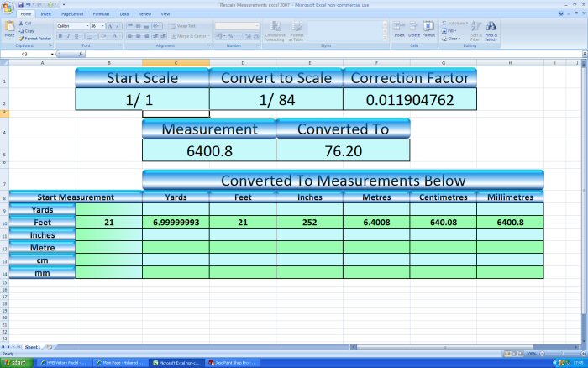Viewport: 588px width, 368px height.
Task: Open the Fill menu in the Editing group
Action: [449, 31]
